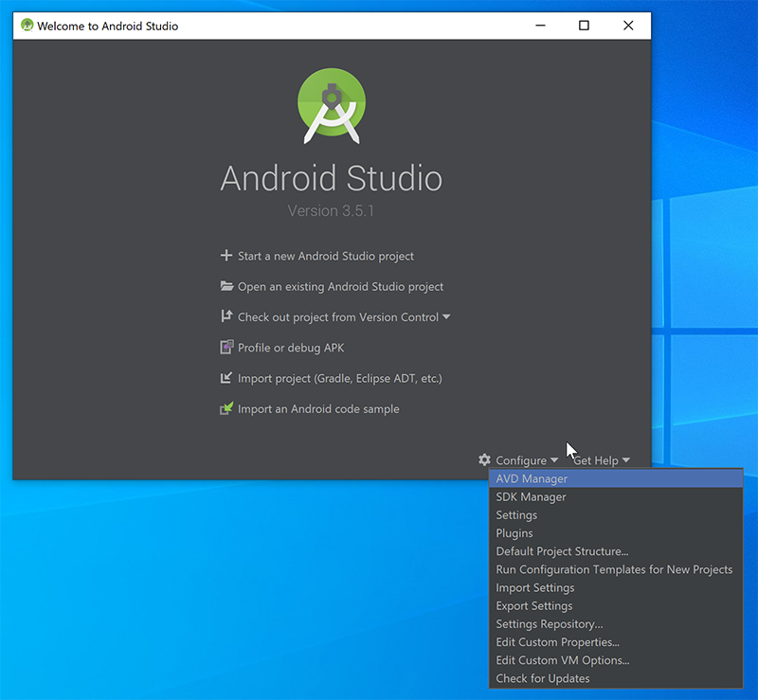Open Settings Repository... entry
Screen dimensions: 758x700
pos(616,624)
